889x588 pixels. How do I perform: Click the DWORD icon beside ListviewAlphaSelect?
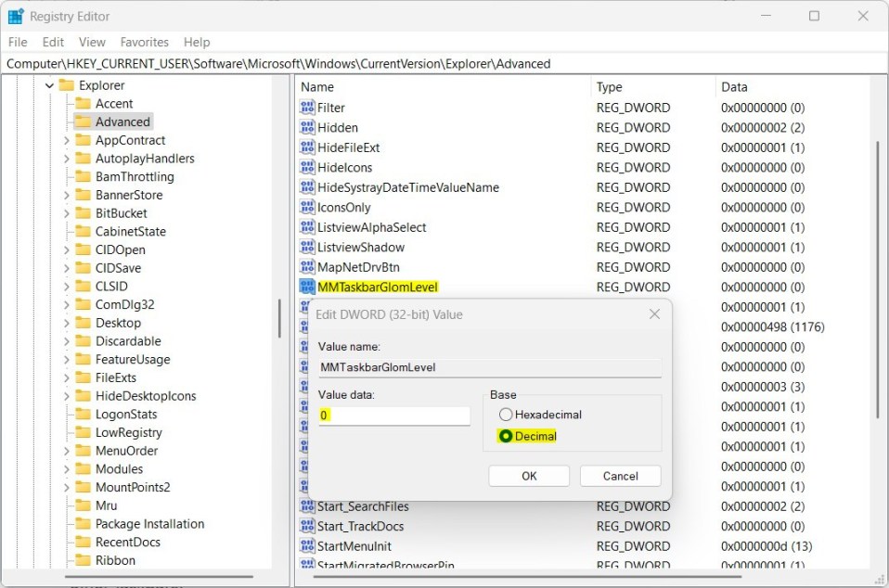pos(307,226)
